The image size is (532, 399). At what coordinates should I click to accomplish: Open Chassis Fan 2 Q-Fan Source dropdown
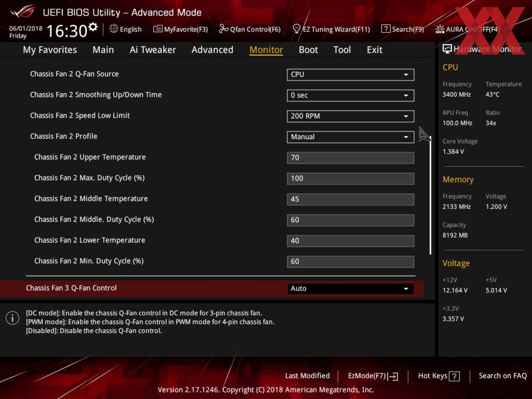point(350,75)
